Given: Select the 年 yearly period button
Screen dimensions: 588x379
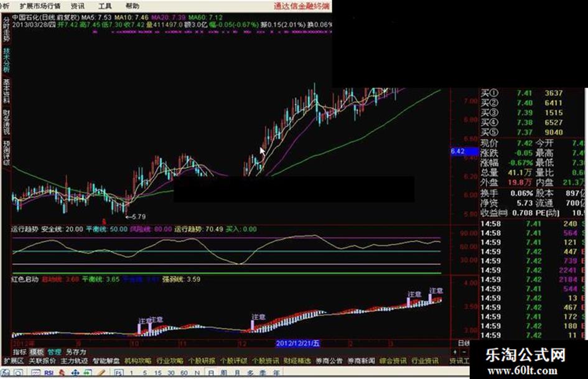Looking at the screenshot, I should (x=276, y=373).
